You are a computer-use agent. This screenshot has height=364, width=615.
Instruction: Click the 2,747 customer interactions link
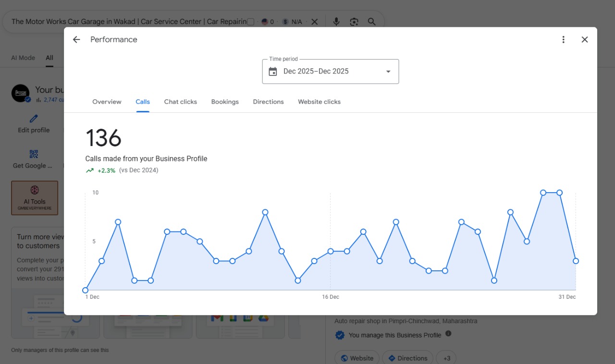(54, 100)
